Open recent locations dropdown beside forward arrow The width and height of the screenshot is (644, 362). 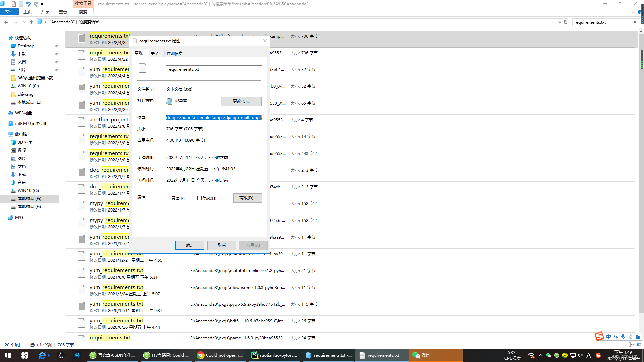[x=24, y=22]
